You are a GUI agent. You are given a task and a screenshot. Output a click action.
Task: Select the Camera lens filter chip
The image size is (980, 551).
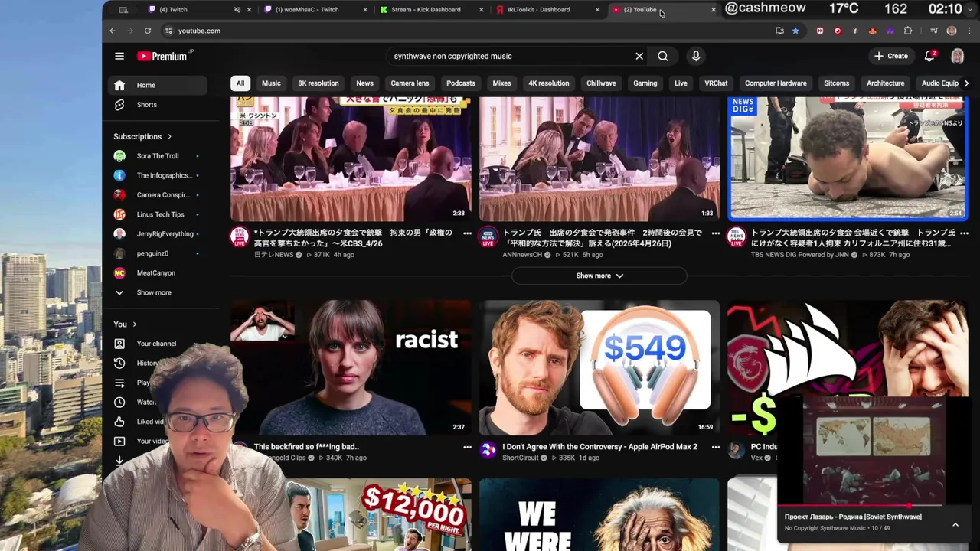(410, 83)
